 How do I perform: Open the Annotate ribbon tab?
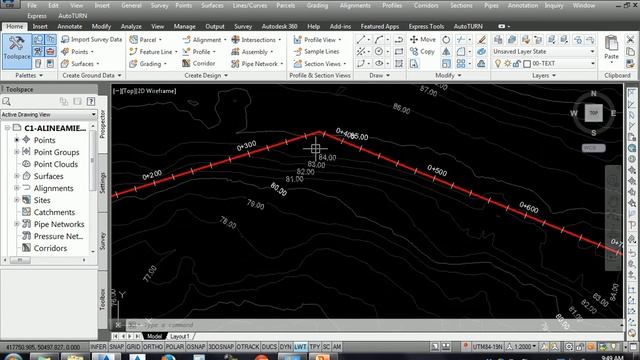70,26
